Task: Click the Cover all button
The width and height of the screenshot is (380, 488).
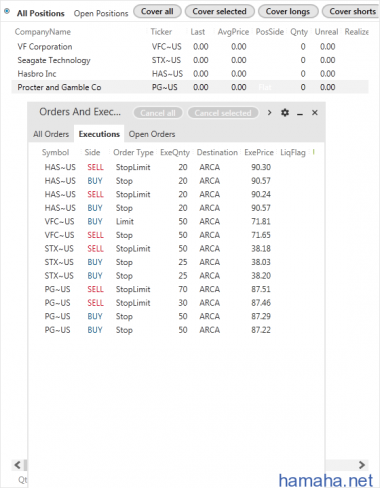Action: 157,11
